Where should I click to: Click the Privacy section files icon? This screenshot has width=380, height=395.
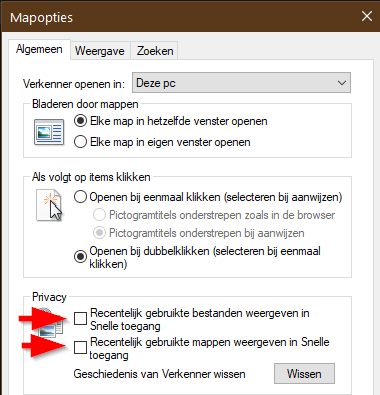[x=49, y=323]
